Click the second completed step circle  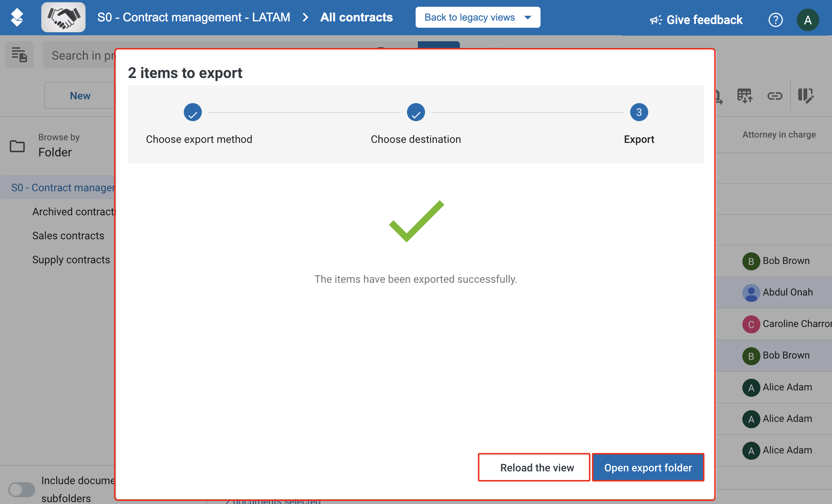(x=416, y=112)
